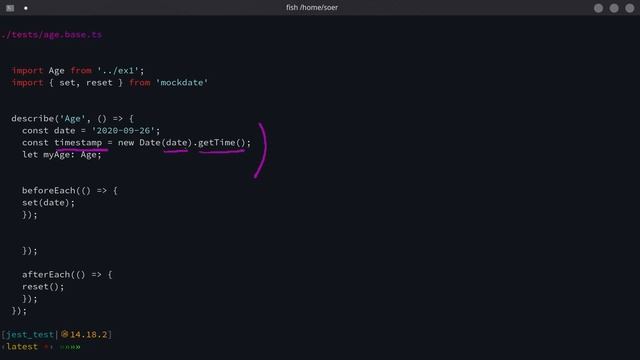Click the 'beforeEach(() => {' line
Image resolution: width=640 pixels, height=360 pixels.
(x=70, y=190)
